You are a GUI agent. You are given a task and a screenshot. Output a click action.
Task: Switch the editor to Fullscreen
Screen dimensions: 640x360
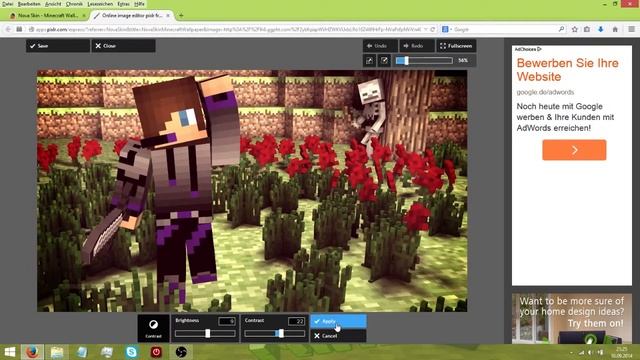(456, 46)
